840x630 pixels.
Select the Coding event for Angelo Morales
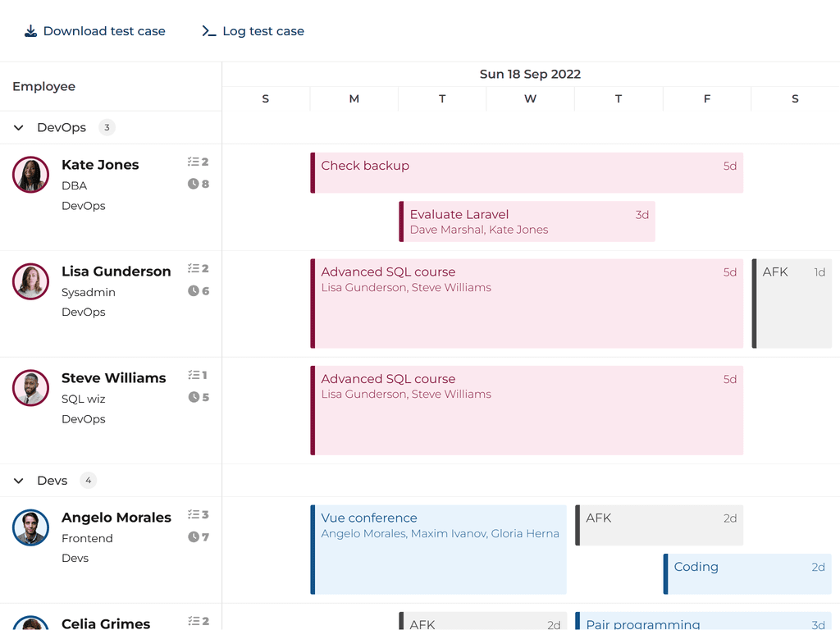[747, 574]
